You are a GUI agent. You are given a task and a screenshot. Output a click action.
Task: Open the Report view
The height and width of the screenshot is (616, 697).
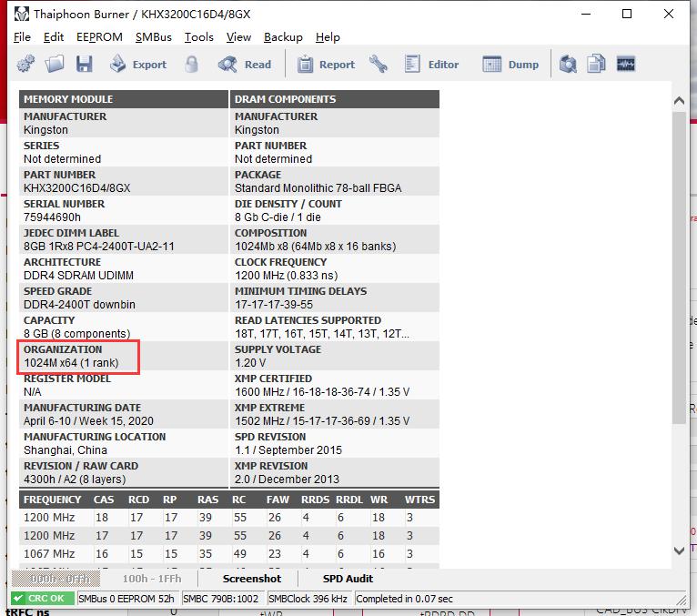(x=326, y=65)
